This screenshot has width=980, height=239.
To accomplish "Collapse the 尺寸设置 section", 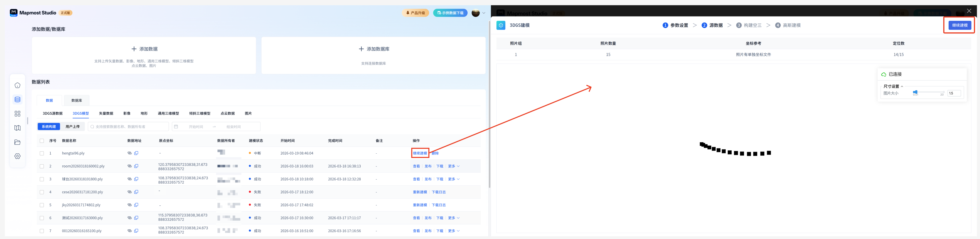I will [902, 86].
